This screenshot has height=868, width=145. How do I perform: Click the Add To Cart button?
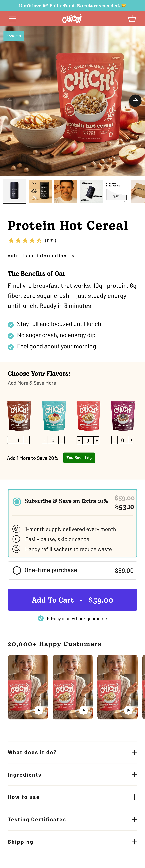(x=72, y=600)
